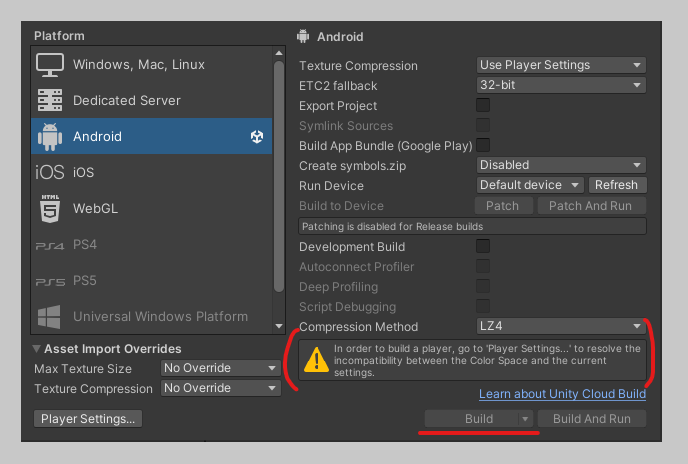The height and width of the screenshot is (464, 688).
Task: Enable Development Build checkbox
Action: click(483, 246)
